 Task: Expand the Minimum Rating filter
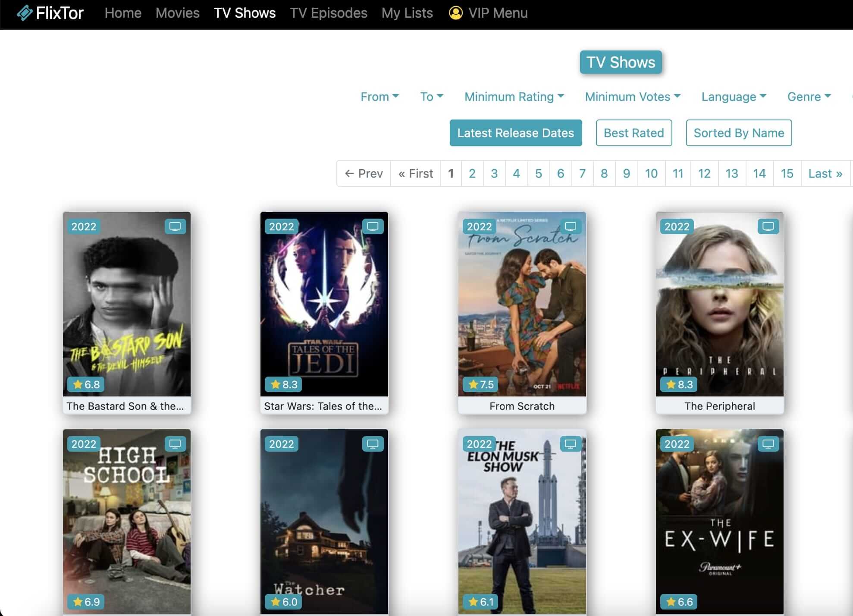point(514,97)
